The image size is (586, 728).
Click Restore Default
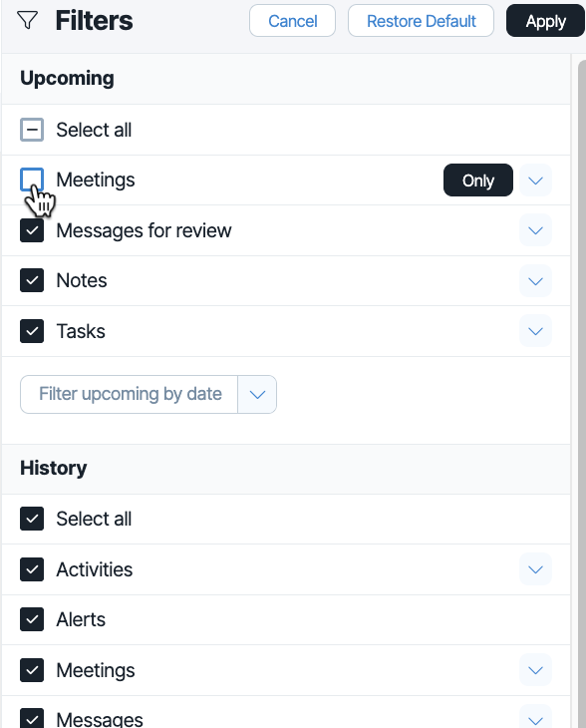click(x=421, y=21)
